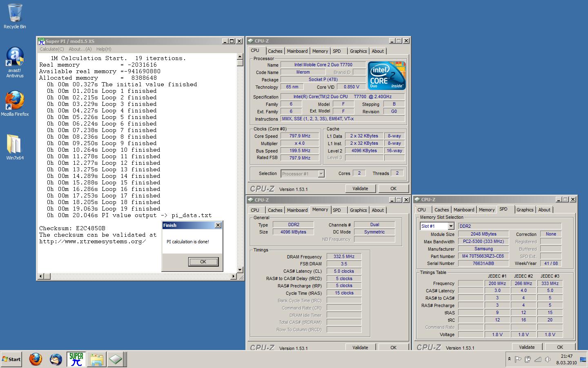This screenshot has width=588, height=368.
Task: Click OK in the CPU tab window
Action: [393, 188]
